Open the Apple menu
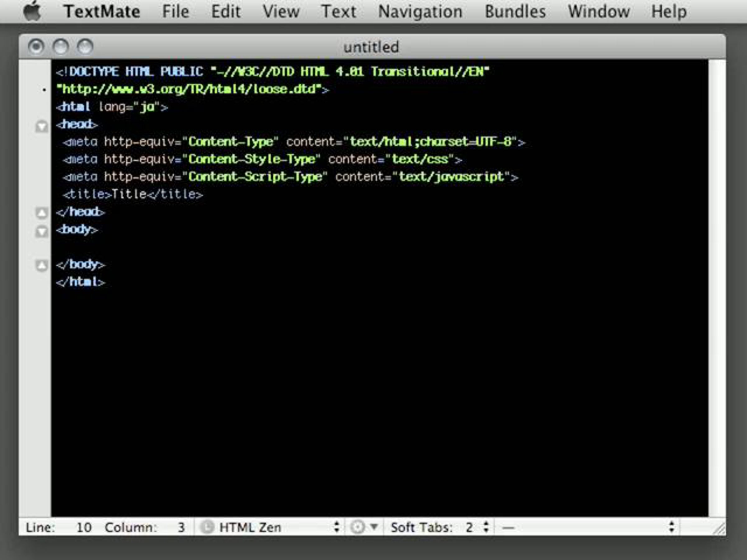 pyautogui.click(x=32, y=12)
